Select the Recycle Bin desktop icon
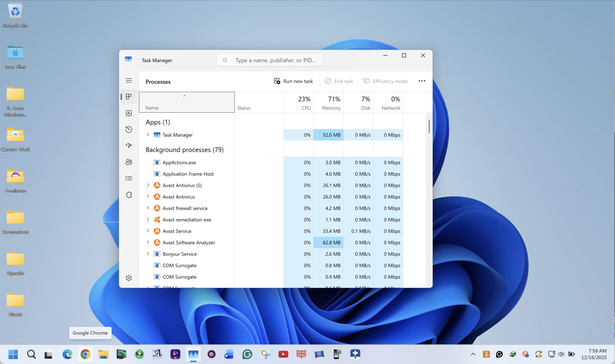This screenshot has width=615, height=364. [15, 15]
